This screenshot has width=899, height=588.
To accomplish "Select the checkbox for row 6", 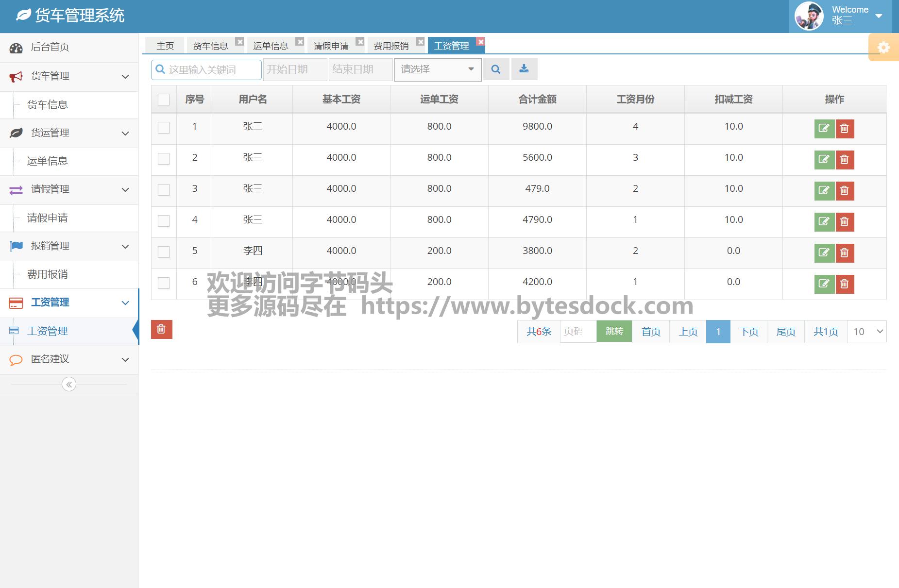I will tap(164, 283).
